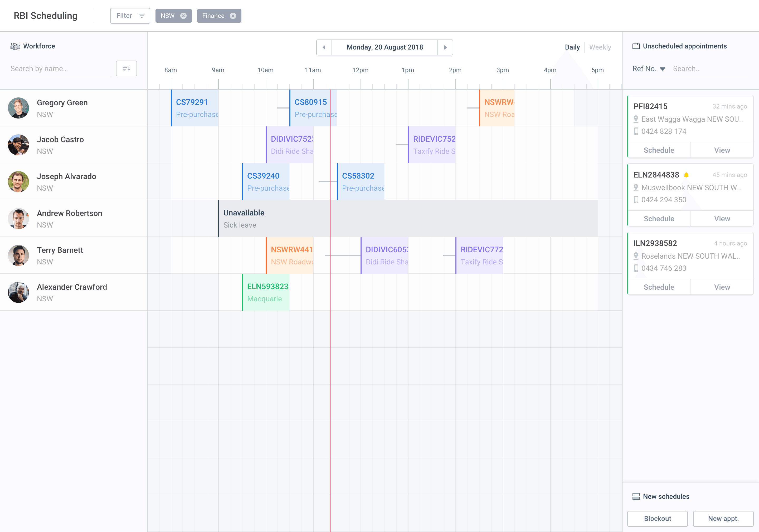Open the date picker showing Monday, 20 August 2018
The width and height of the screenshot is (759, 532).
(x=385, y=47)
